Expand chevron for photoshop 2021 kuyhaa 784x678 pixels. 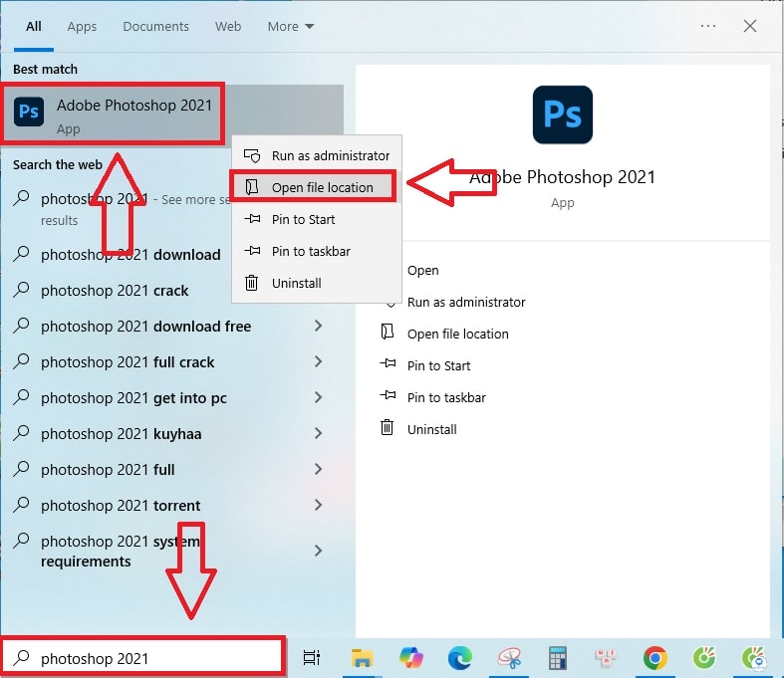(x=318, y=433)
